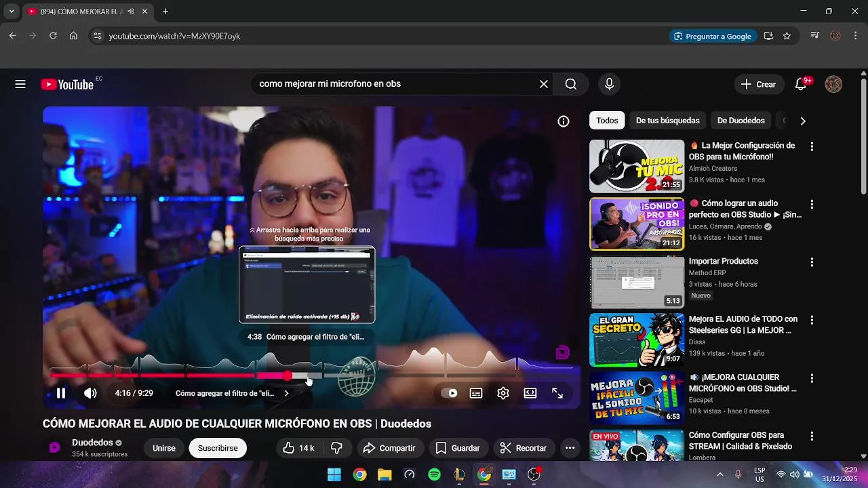Open the notifications bell
This screenshot has width=868, height=488.
point(801,84)
